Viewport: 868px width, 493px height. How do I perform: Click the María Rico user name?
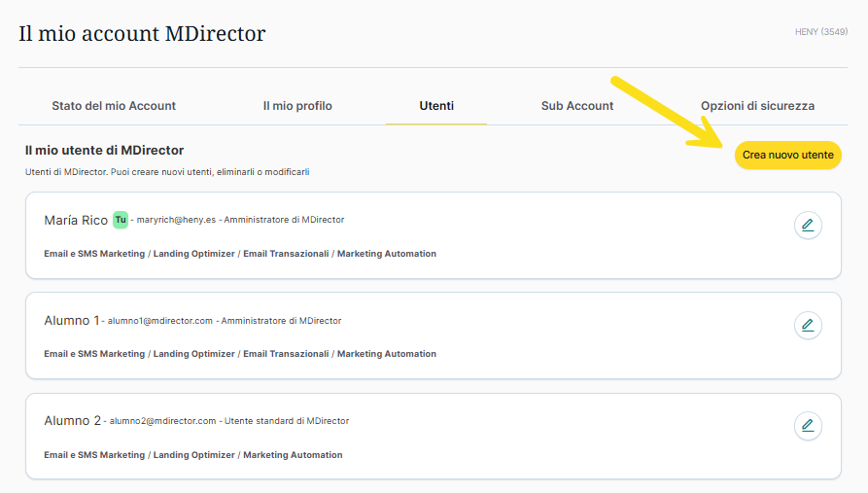point(76,221)
